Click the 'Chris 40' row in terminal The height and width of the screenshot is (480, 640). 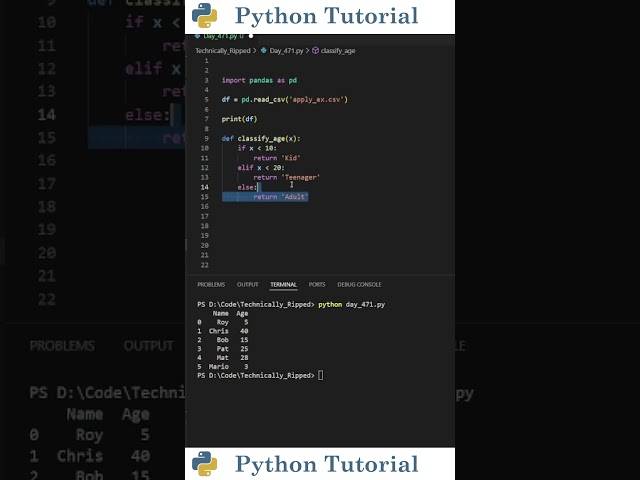coord(223,331)
